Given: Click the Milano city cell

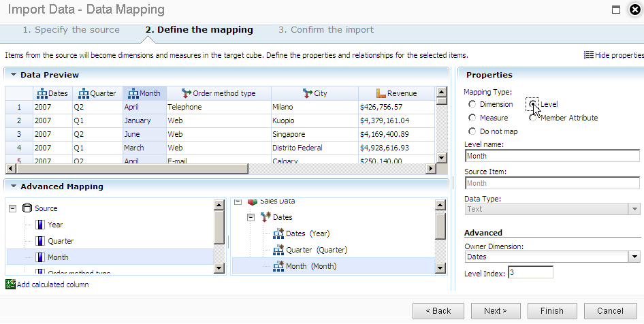Looking at the screenshot, I should (315, 107).
